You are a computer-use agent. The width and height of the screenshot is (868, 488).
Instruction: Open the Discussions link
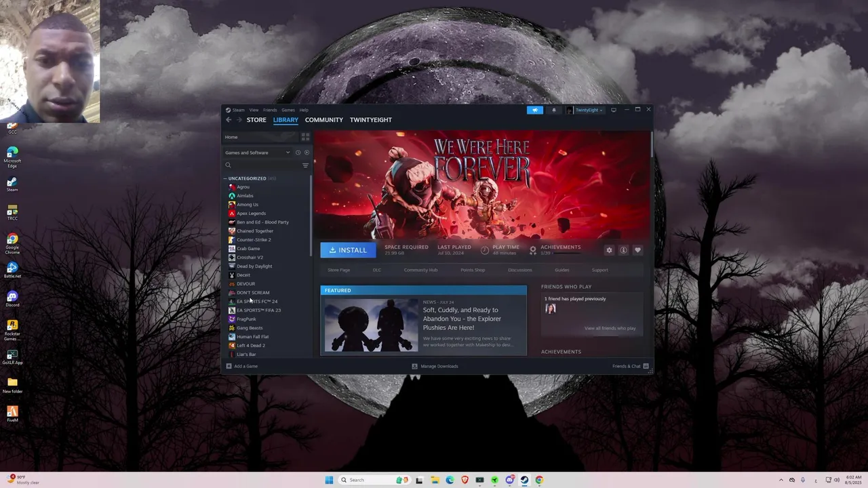tap(520, 270)
